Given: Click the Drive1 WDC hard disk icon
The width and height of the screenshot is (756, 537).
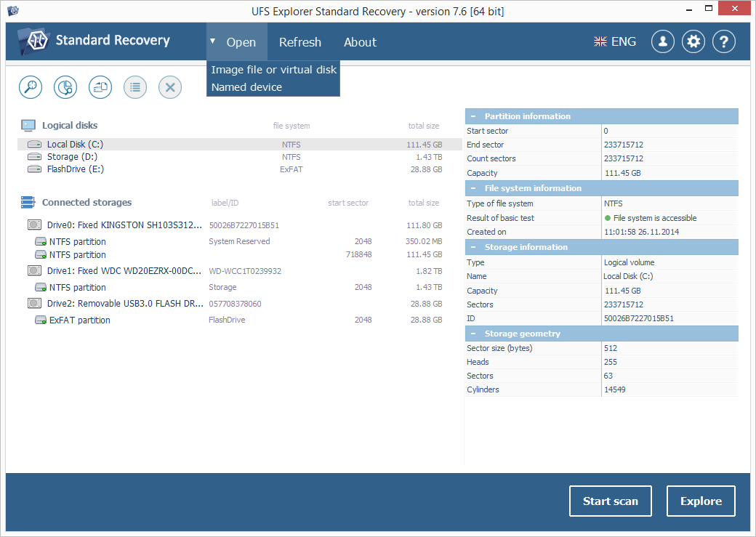Looking at the screenshot, I should 34,270.
